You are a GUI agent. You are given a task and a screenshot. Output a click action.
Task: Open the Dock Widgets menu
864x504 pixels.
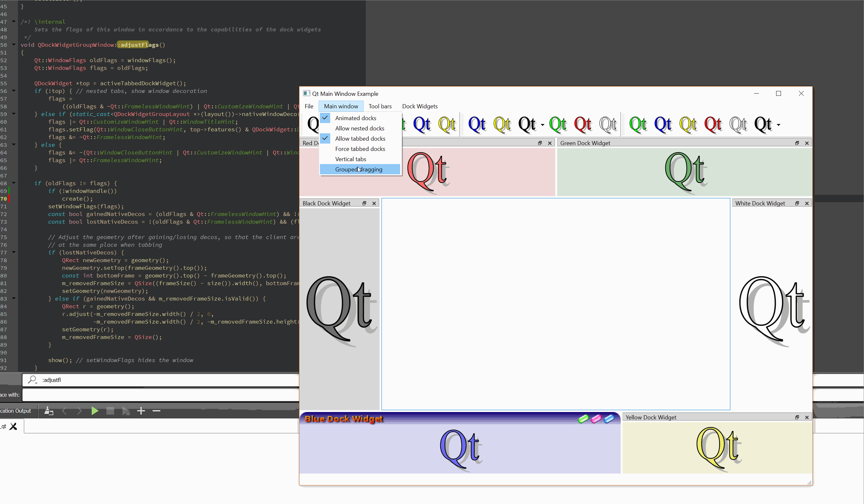[420, 106]
